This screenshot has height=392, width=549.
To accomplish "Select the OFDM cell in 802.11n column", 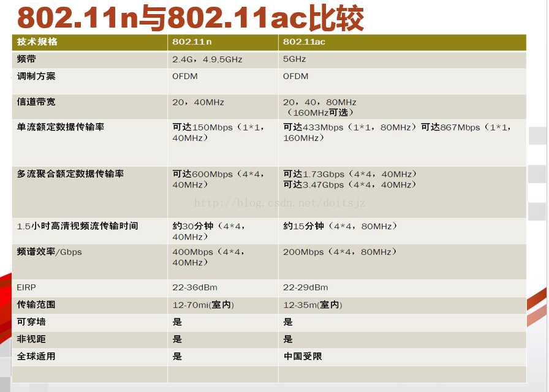I will [186, 76].
